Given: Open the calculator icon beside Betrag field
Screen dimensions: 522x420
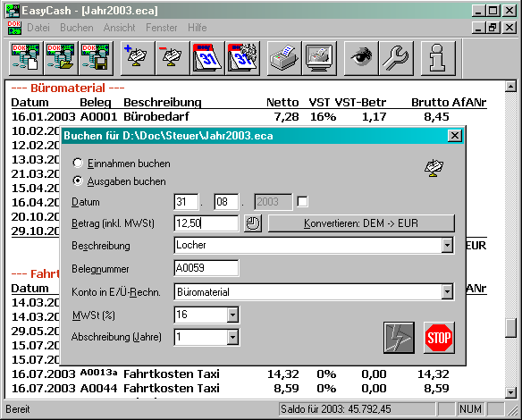Looking at the screenshot, I should click(253, 223).
